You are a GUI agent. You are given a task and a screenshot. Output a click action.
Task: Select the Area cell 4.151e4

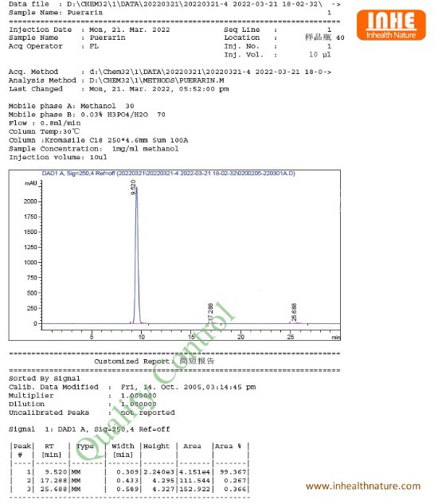(x=194, y=472)
